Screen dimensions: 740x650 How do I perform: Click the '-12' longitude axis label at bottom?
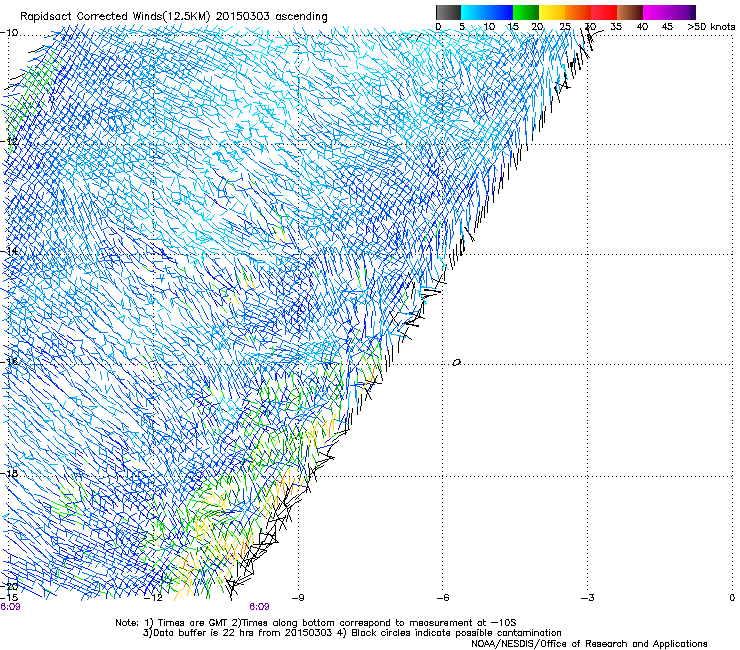tap(153, 598)
